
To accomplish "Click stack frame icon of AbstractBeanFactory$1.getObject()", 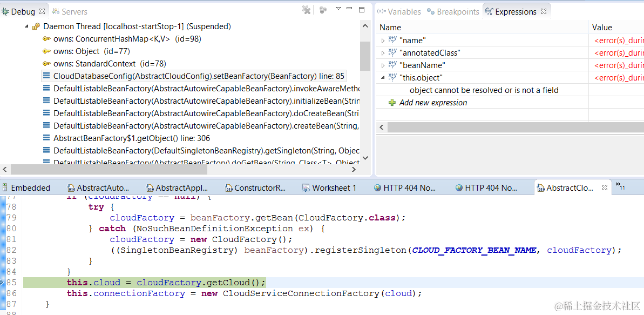I will coord(46,138).
